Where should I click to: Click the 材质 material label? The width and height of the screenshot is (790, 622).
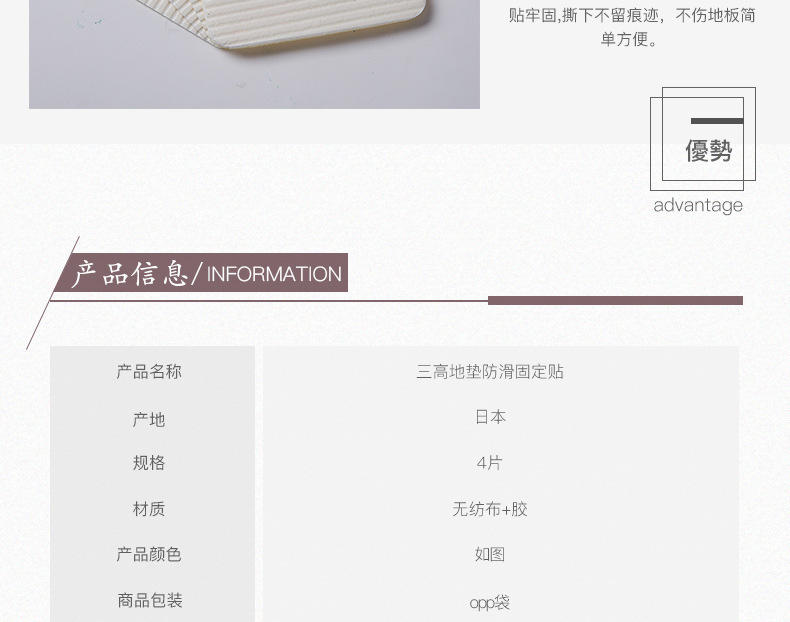(149, 509)
